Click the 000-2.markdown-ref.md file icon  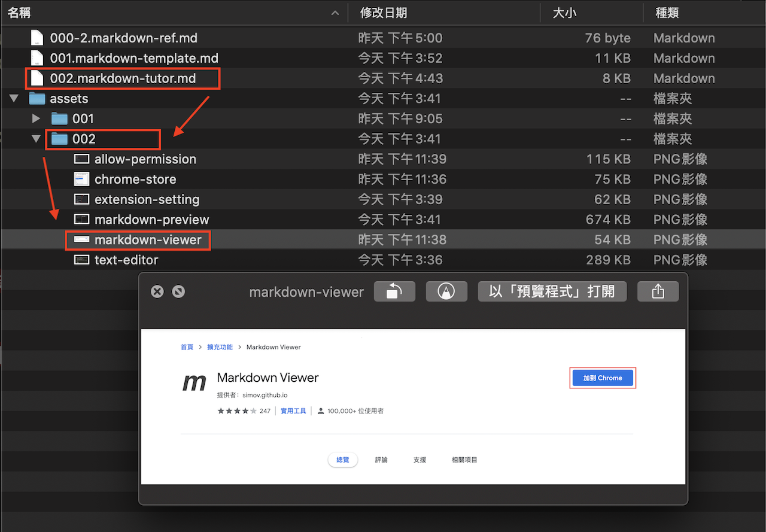(37, 38)
